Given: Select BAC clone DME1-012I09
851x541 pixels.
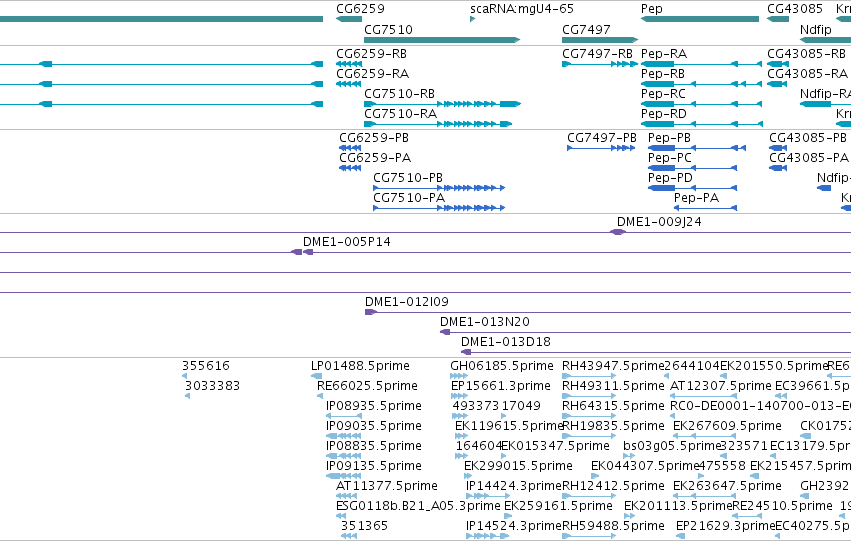Looking at the screenshot, I should click(x=407, y=302).
